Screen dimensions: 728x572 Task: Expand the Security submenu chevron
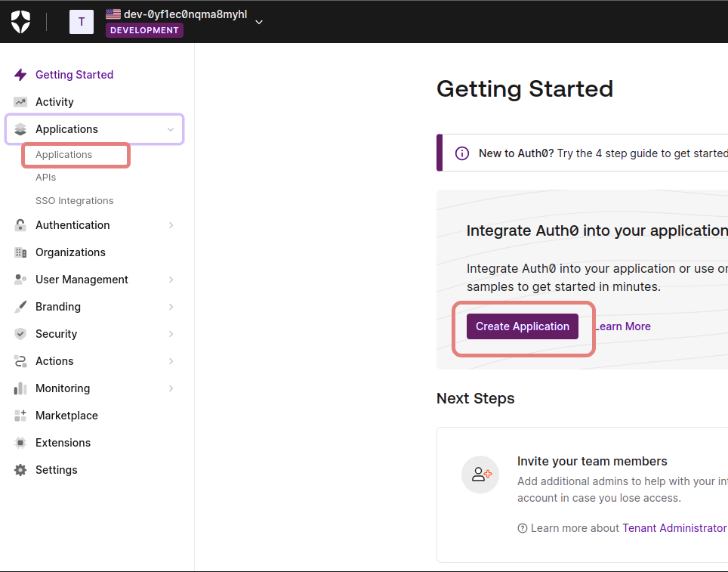coord(171,334)
